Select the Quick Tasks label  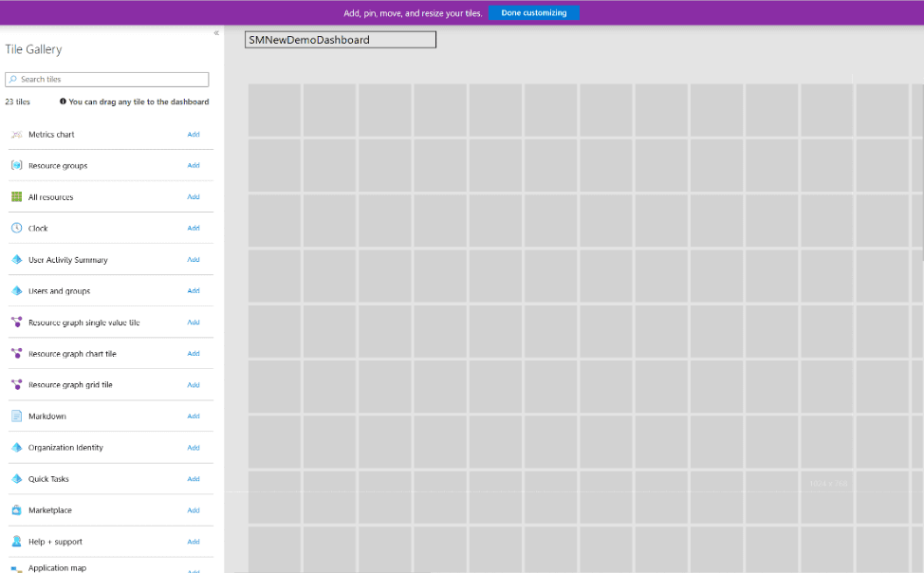pyautogui.click(x=48, y=479)
